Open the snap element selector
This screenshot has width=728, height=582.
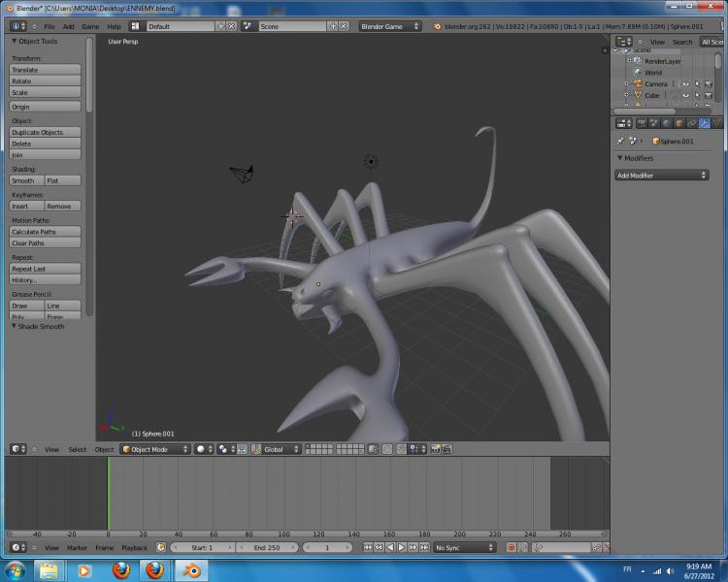pyautogui.click(x=417, y=449)
